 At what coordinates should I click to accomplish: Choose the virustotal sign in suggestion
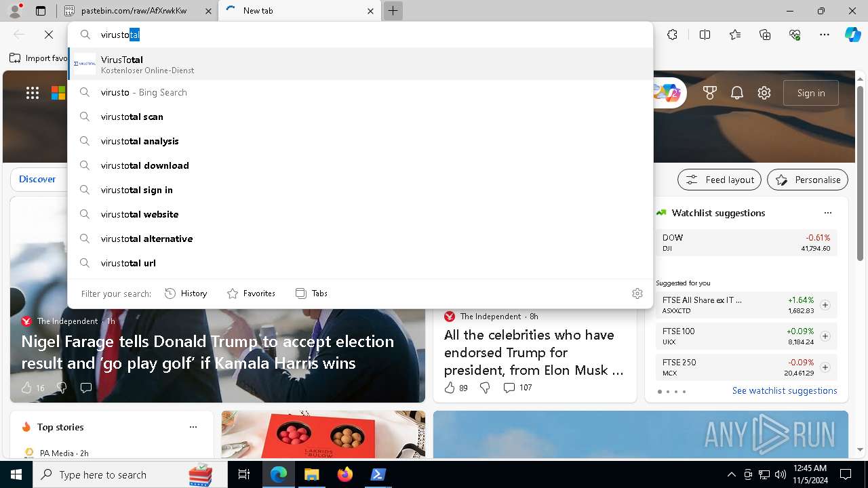[360, 190]
